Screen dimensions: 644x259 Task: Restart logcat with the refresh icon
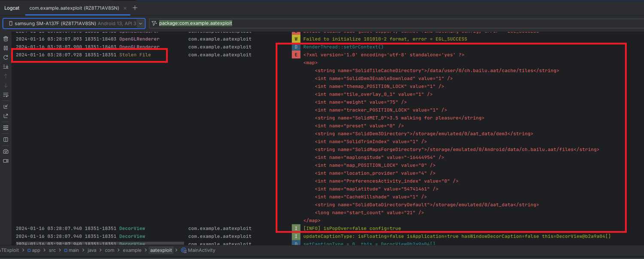click(6, 57)
